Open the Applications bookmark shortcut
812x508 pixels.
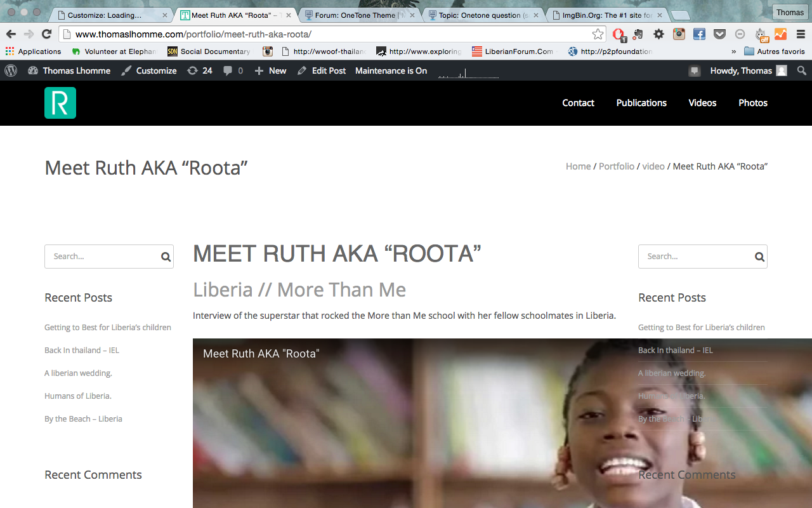click(33, 51)
